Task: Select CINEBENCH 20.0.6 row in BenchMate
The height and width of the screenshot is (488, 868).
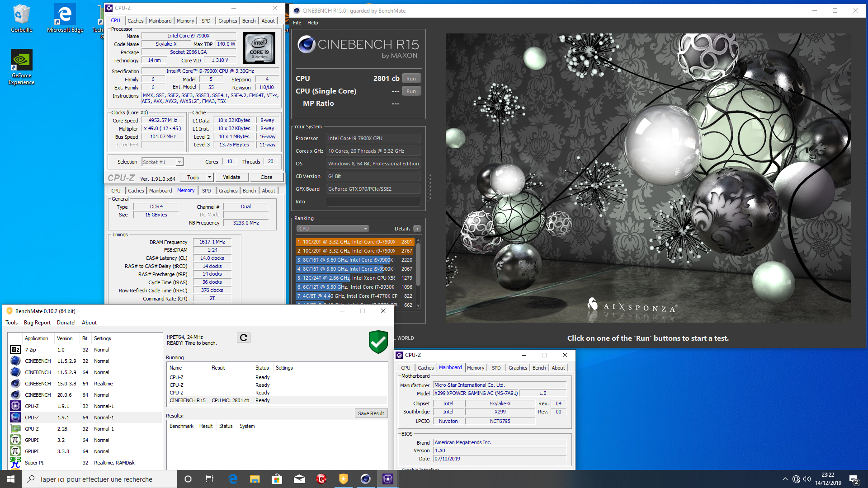Action: tap(86, 395)
